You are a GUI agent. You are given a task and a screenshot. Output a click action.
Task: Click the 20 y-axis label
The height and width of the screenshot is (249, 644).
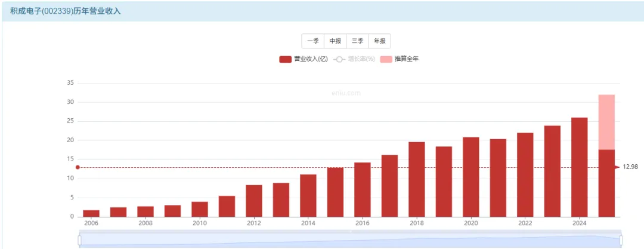[70, 140]
